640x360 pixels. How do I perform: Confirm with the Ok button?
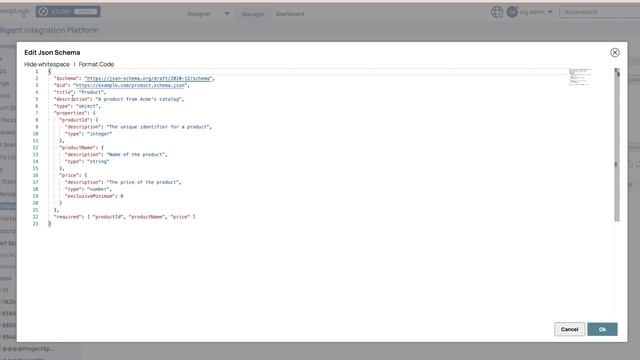[x=602, y=329]
